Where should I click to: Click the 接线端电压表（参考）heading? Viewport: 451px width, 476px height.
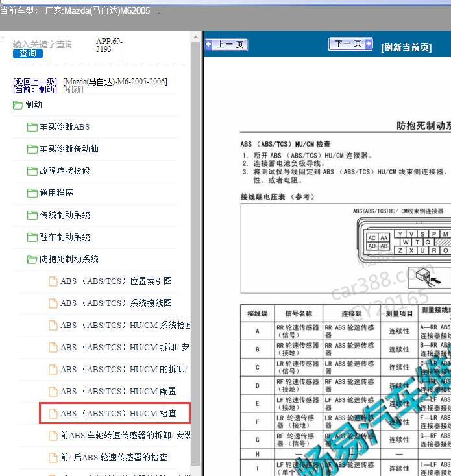point(278,197)
